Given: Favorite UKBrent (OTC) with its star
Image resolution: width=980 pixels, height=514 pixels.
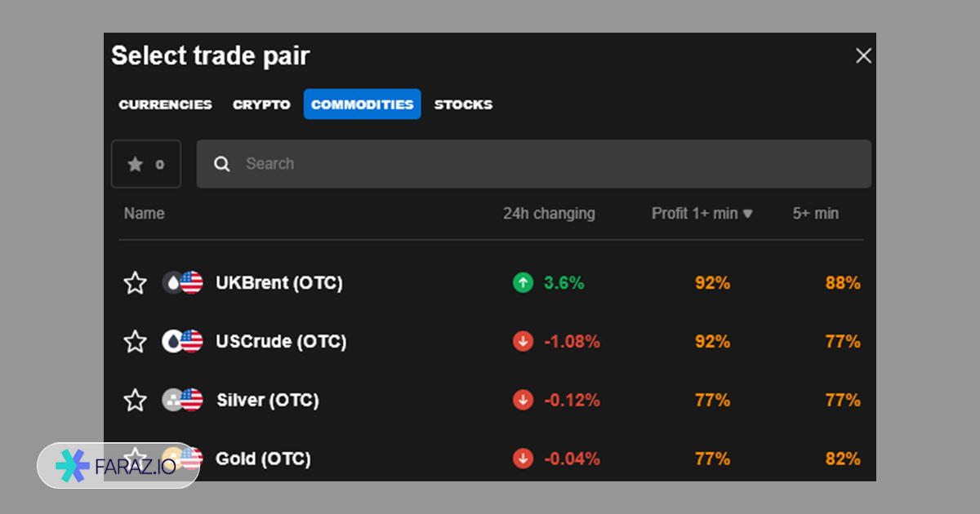Looking at the screenshot, I should tap(135, 283).
